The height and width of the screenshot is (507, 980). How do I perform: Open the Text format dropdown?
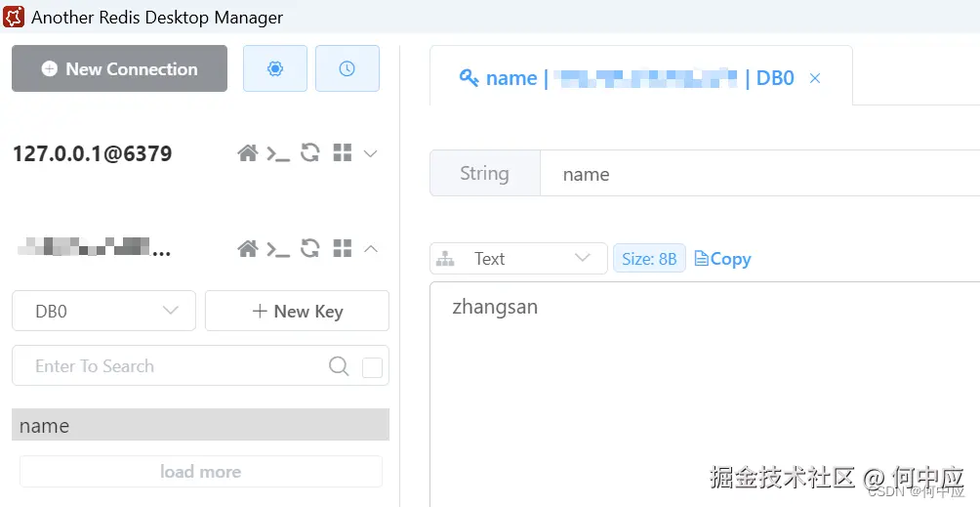pos(518,259)
